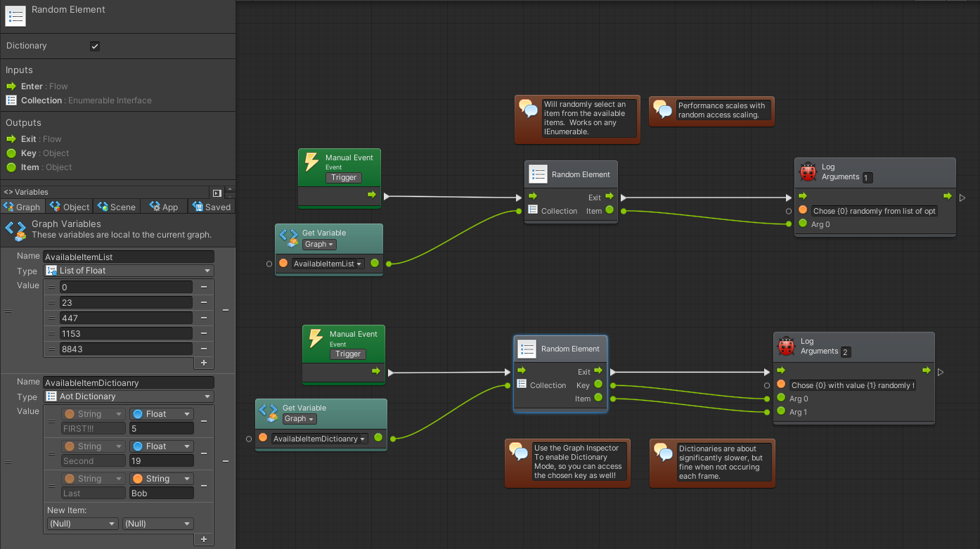Switch to the Object variables tab
The height and width of the screenshot is (549, 980).
pyautogui.click(x=70, y=207)
